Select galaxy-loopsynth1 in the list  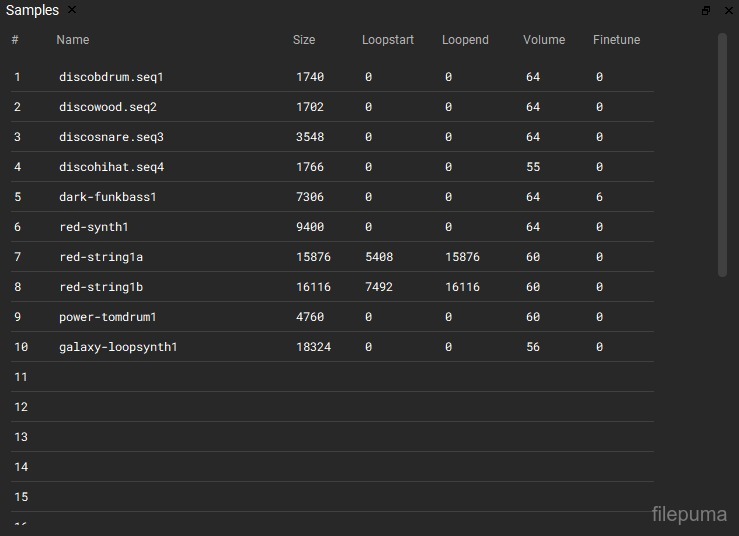[x=118, y=347]
